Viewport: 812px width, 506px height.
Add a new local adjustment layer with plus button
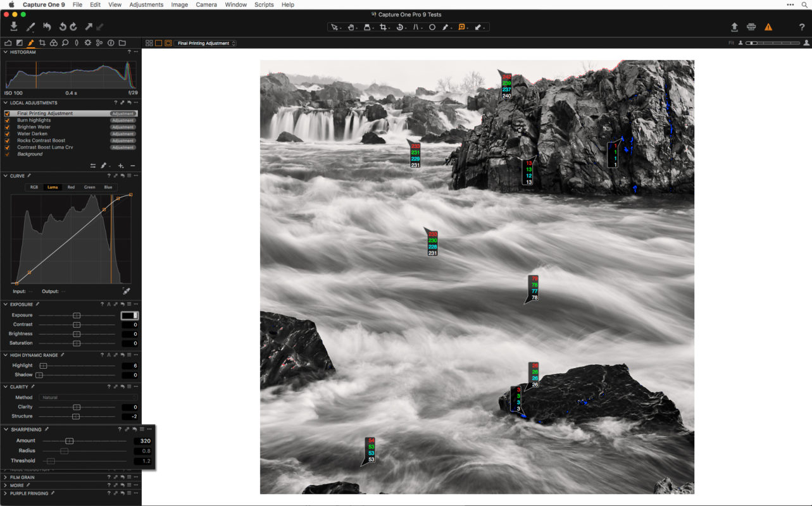[x=120, y=165]
